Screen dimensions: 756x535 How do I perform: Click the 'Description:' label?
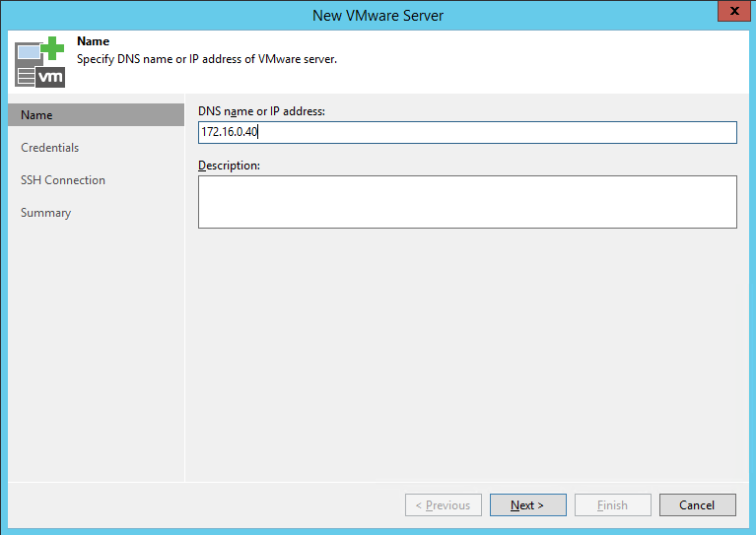point(229,166)
